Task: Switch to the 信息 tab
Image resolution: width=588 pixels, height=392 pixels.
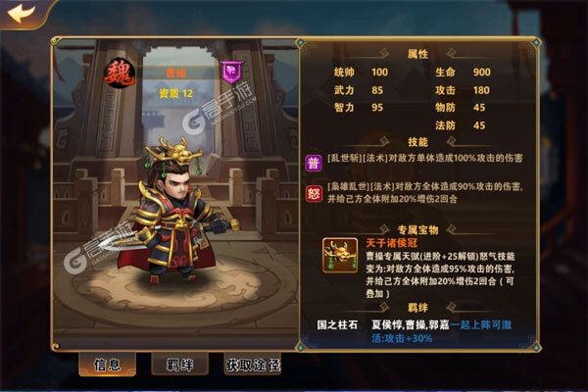Action: click(x=107, y=364)
